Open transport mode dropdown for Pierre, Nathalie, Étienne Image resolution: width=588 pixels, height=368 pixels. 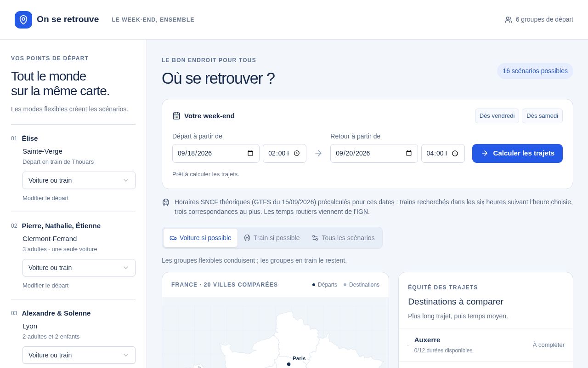(x=79, y=268)
